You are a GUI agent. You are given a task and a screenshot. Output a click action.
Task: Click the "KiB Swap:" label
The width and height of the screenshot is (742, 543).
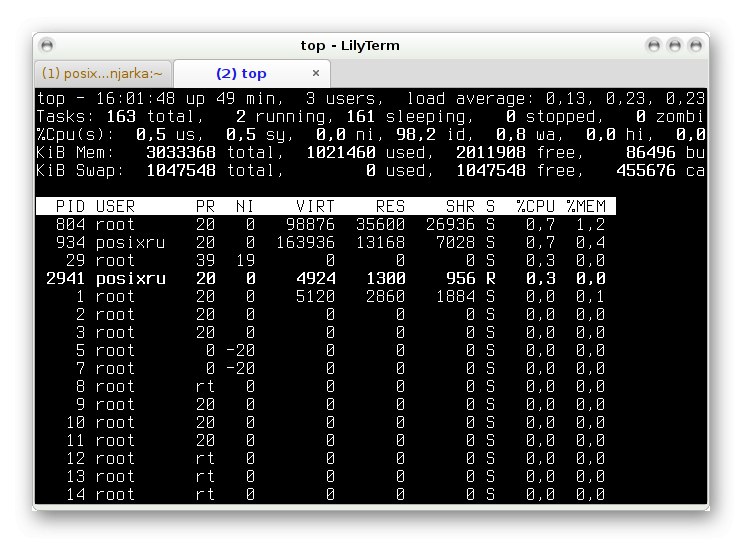80,170
